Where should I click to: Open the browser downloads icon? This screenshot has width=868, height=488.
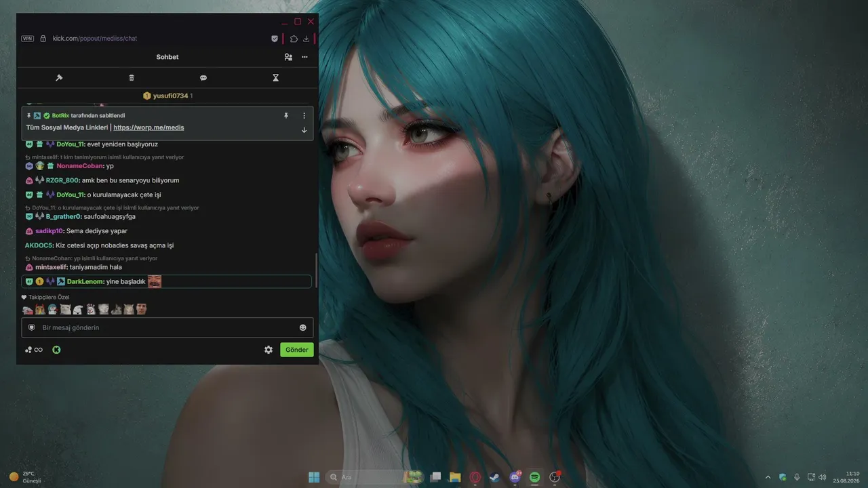(x=307, y=39)
